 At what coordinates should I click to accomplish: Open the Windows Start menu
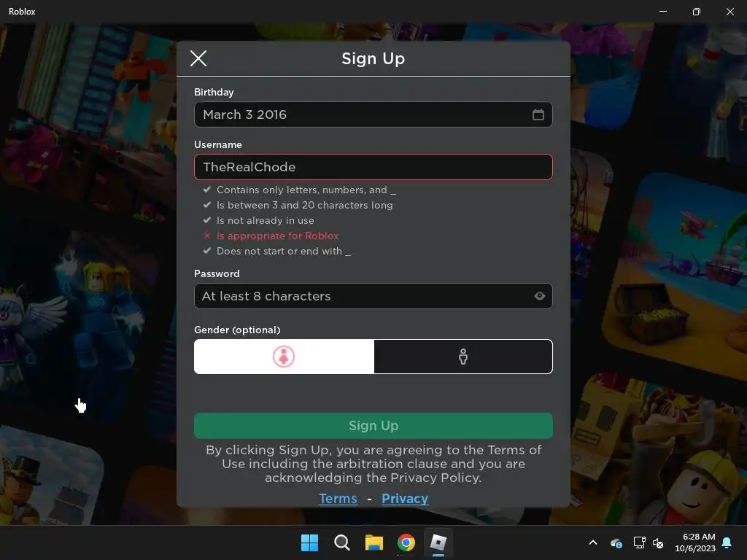click(309, 542)
